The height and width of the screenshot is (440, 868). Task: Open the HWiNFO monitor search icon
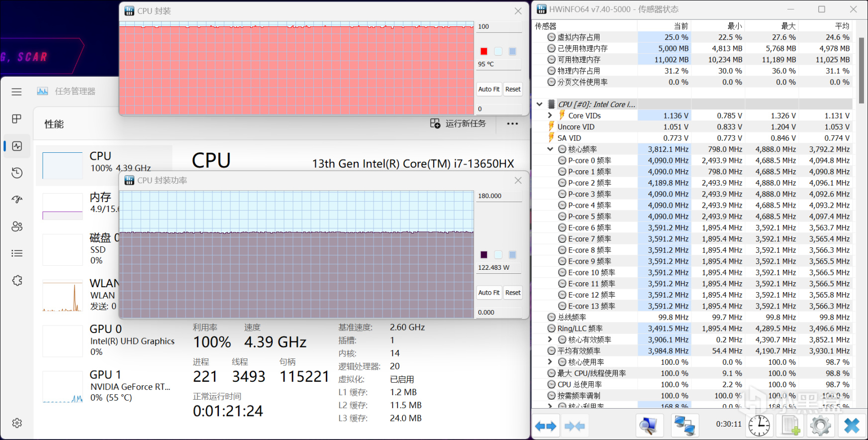(x=649, y=426)
